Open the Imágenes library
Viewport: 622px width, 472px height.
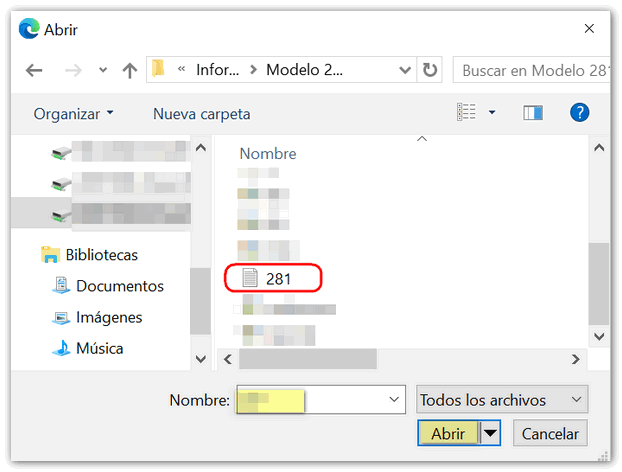(109, 317)
